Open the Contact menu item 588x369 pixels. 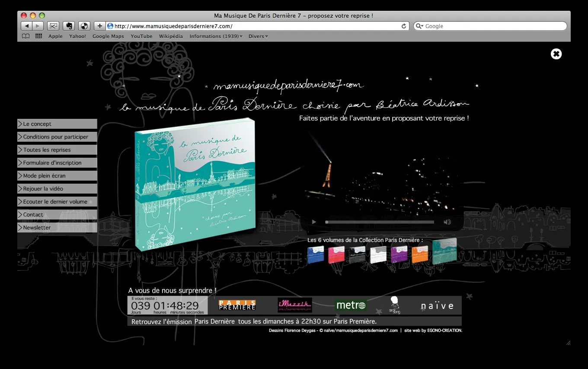coord(57,215)
